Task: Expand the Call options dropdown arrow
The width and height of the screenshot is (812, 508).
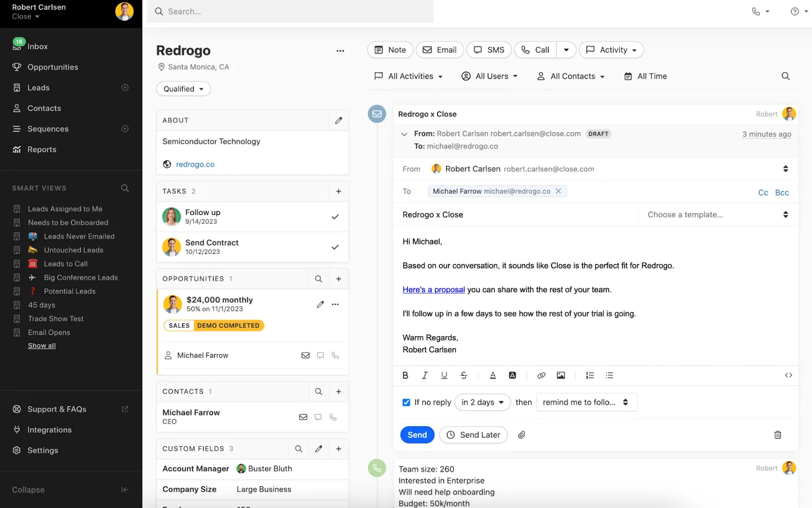Action: (x=566, y=50)
